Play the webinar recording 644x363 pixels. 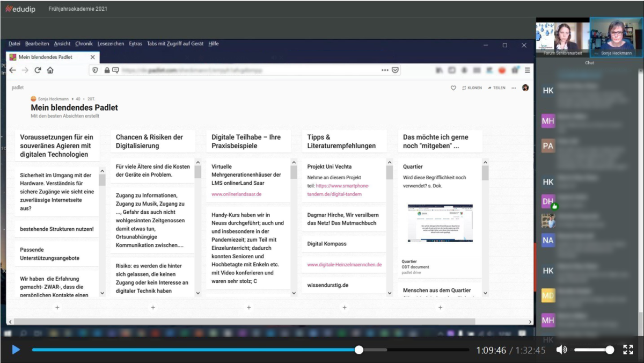pyautogui.click(x=16, y=350)
